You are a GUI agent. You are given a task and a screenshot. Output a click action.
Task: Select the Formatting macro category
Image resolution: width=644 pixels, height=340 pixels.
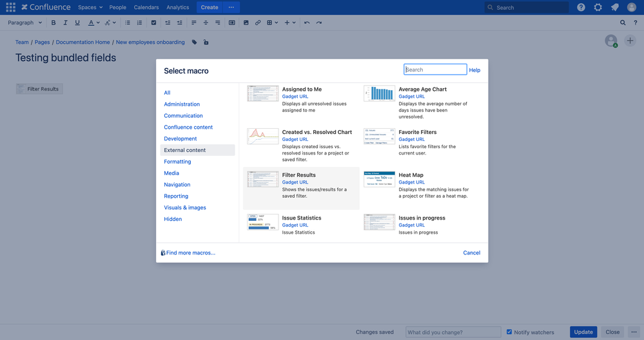tap(177, 162)
